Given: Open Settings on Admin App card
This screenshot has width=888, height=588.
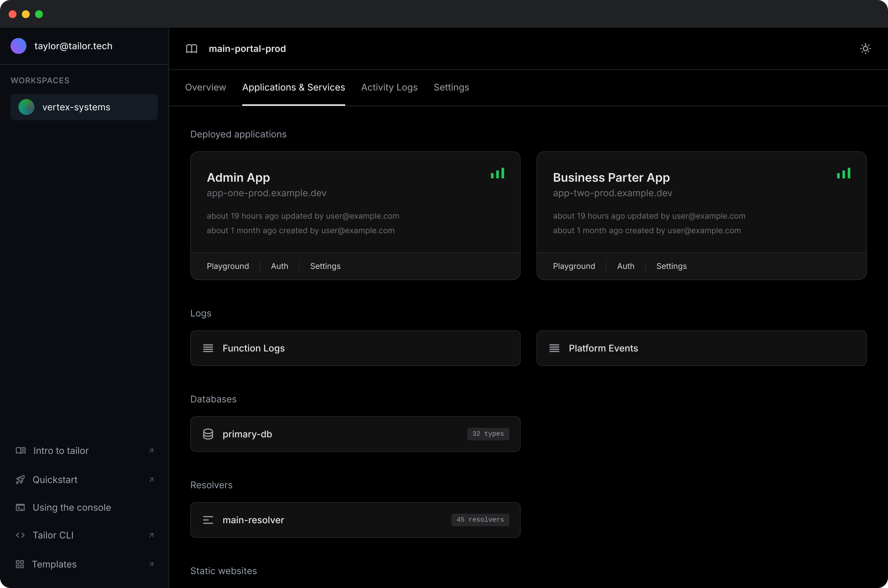Looking at the screenshot, I should point(325,266).
